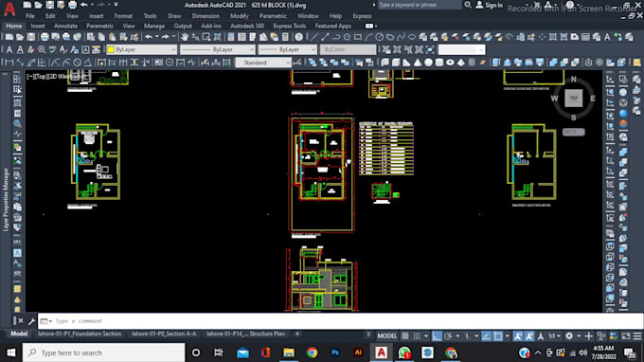Click the Multiline Text A icon in the text toolbar

click(9, 49)
